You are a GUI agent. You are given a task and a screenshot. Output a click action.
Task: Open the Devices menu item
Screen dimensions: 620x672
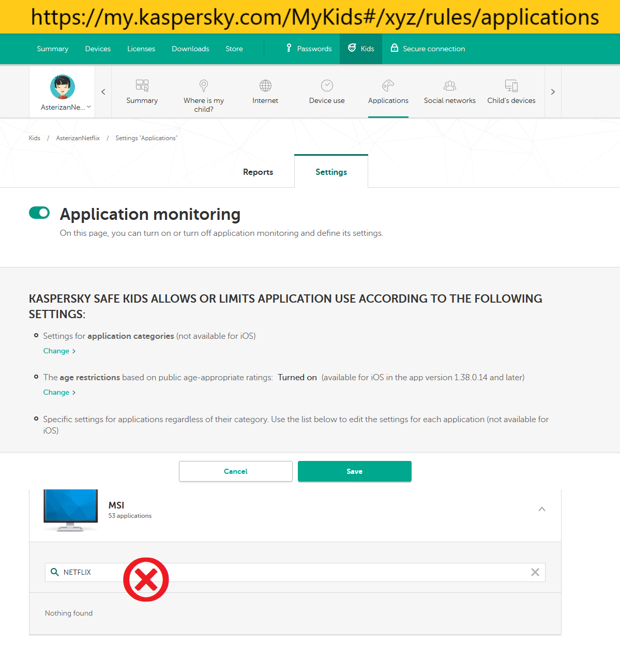(98, 49)
